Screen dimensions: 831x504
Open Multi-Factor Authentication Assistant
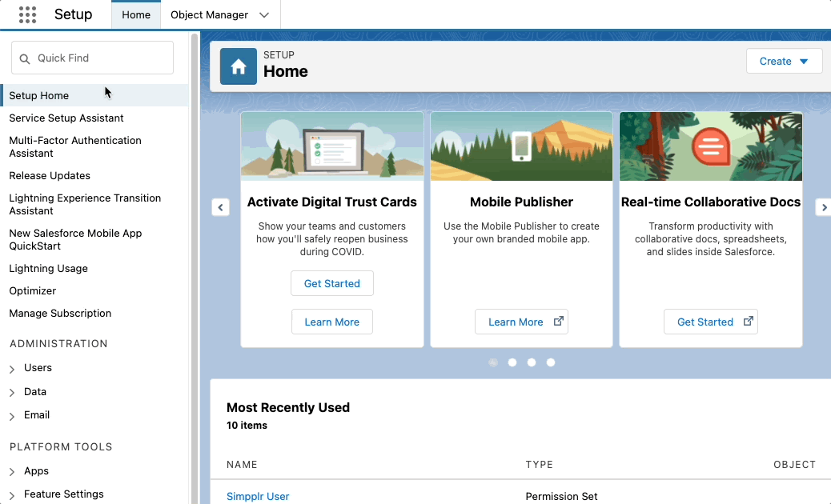click(75, 146)
